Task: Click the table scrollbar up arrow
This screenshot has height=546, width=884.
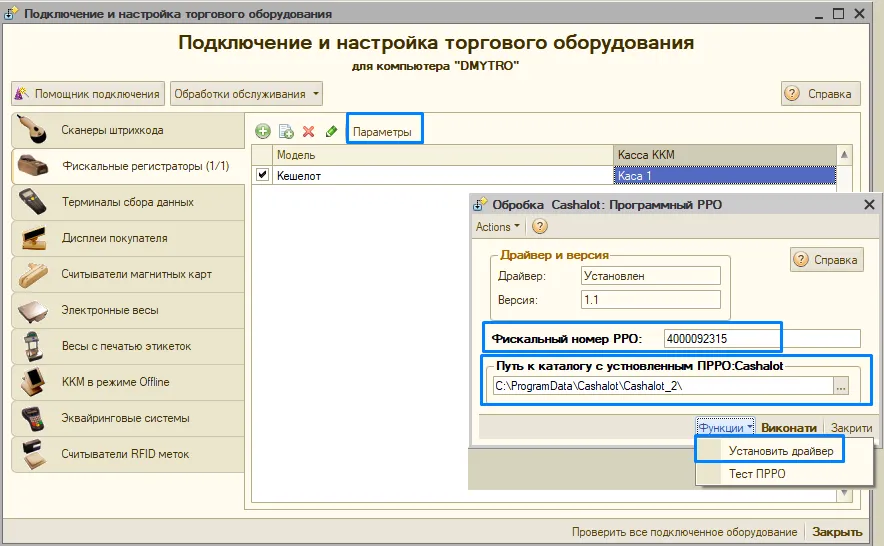Action: click(x=844, y=155)
